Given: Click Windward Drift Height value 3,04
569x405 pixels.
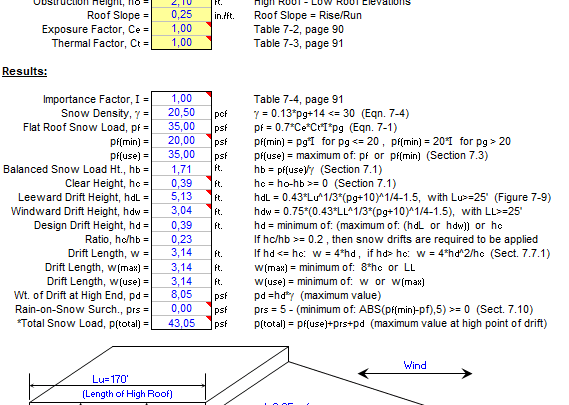Looking at the screenshot, I should point(181,211).
